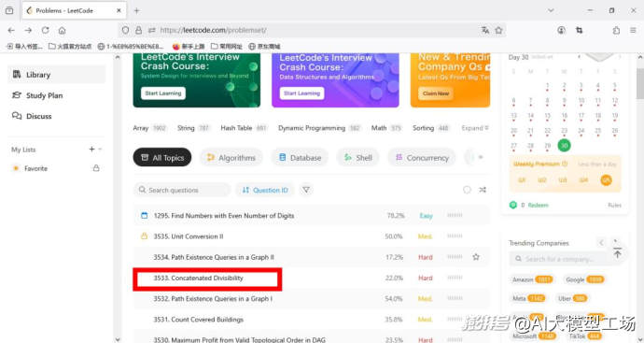Viewport: 644px width, 343px height.
Task: Click the Search questions field
Action: pos(182,190)
